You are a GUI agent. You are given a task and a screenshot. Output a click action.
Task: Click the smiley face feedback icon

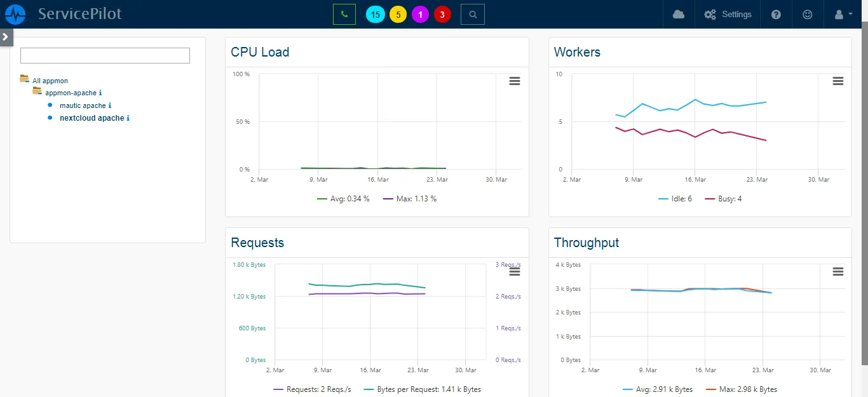pyautogui.click(x=808, y=14)
